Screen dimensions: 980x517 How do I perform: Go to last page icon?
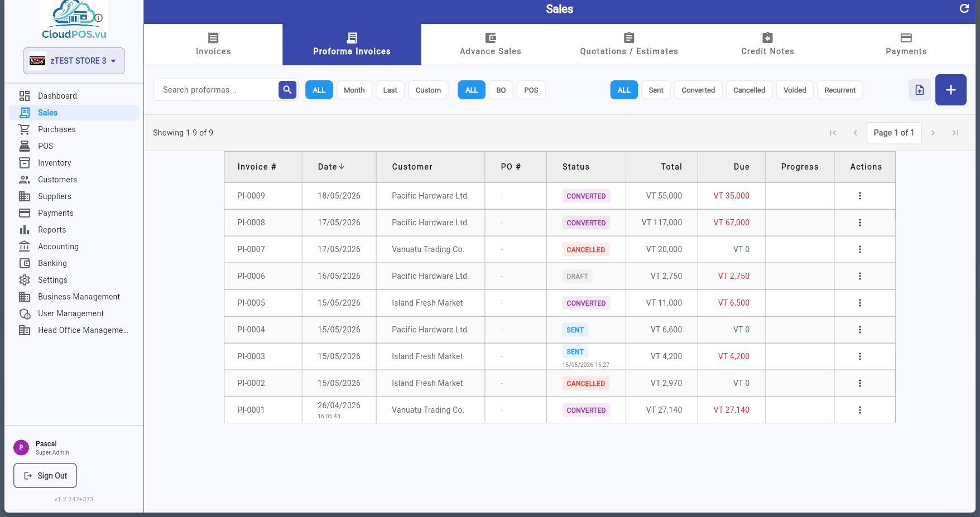(955, 133)
